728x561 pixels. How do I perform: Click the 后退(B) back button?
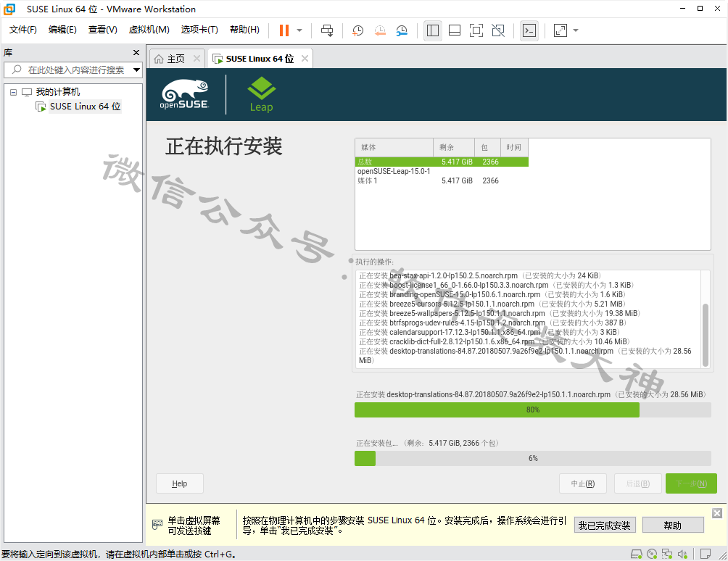(638, 483)
